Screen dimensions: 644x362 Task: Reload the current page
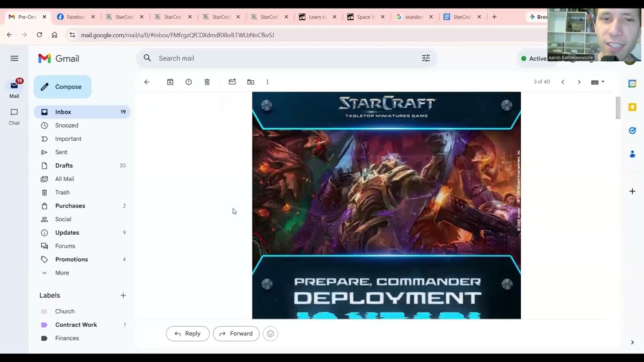(x=39, y=35)
